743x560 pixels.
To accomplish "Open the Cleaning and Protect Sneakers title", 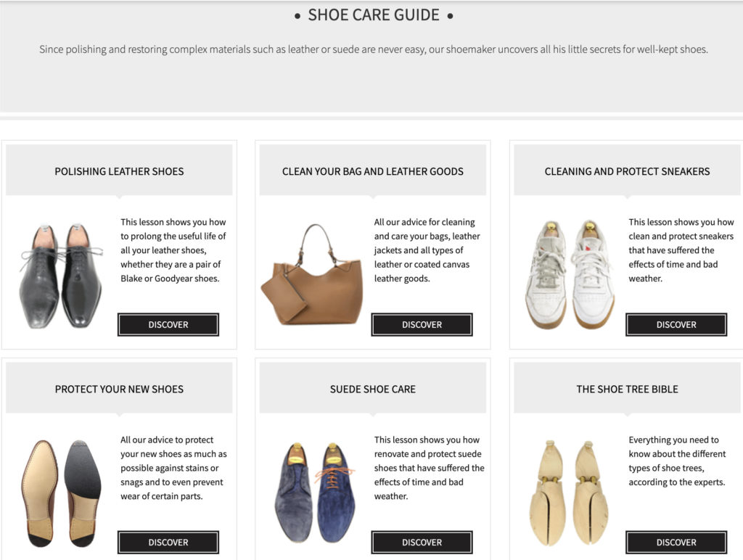I will coord(626,171).
